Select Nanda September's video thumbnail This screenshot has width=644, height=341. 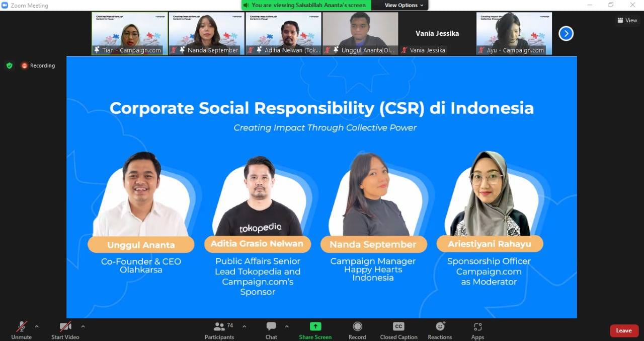[x=206, y=33]
